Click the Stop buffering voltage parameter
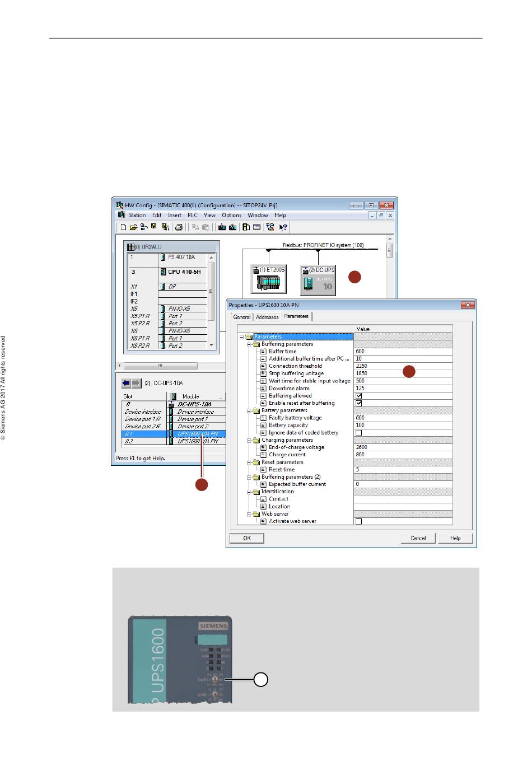This screenshot has width=532, height=776. (x=296, y=373)
